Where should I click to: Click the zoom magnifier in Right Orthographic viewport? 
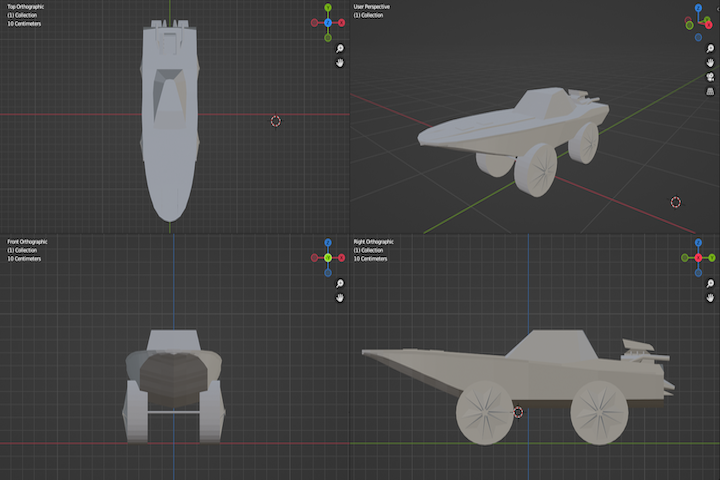(x=708, y=284)
